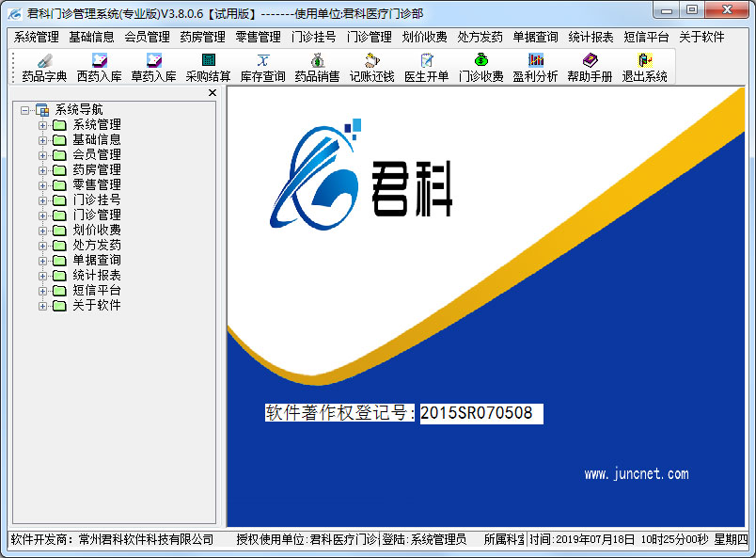Click folder icon beside 门诊管理 tree node

pos(59,215)
